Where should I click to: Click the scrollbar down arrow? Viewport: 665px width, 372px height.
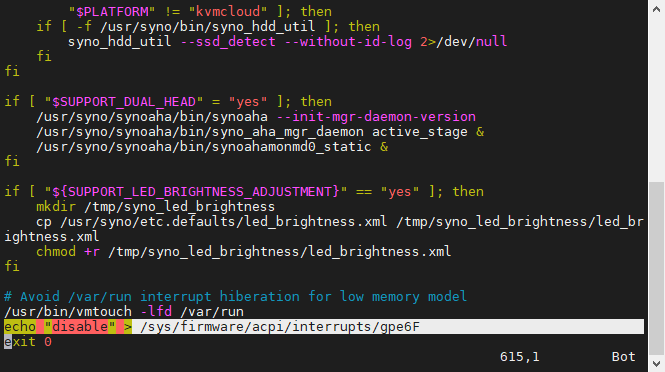656,364
